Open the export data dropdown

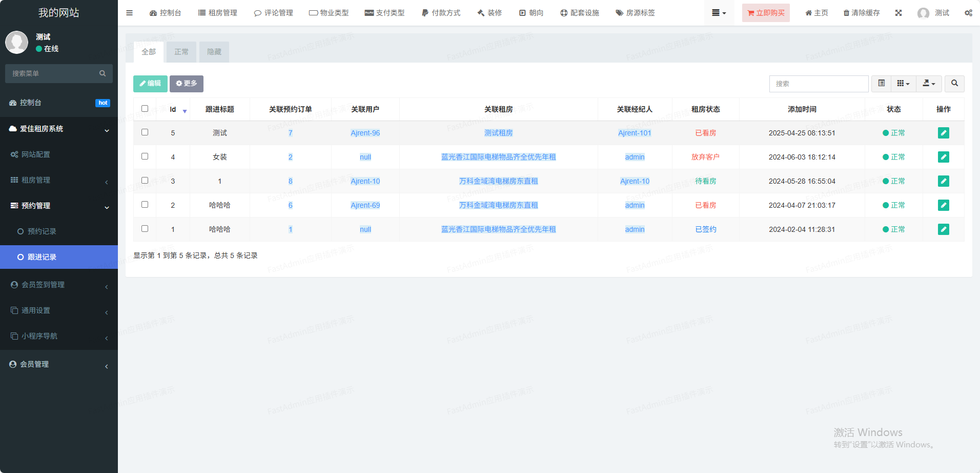click(929, 84)
